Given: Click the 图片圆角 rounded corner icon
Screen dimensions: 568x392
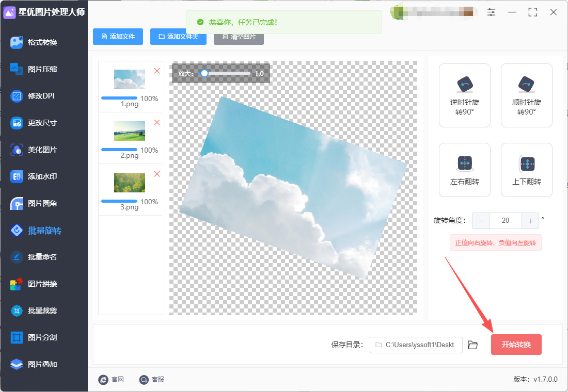Looking at the screenshot, I should 17,203.
